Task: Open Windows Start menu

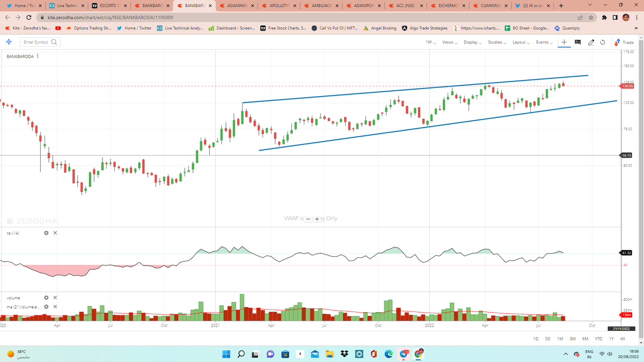Action: (226, 353)
